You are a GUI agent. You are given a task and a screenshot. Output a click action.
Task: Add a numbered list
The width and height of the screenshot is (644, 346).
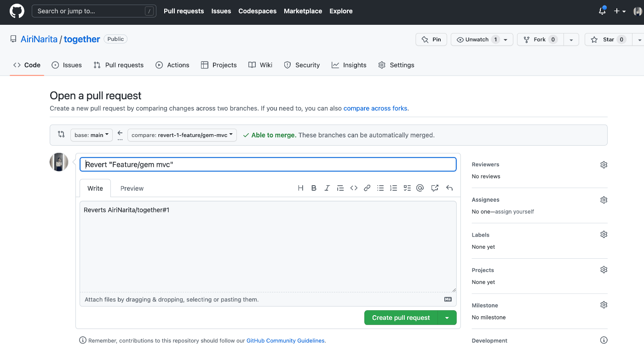(393, 188)
